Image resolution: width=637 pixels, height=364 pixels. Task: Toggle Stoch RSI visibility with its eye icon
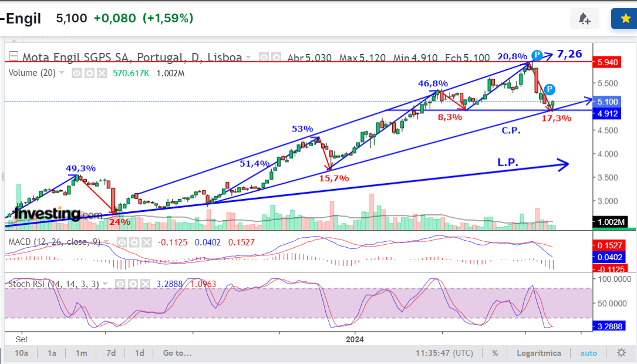[x=120, y=284]
